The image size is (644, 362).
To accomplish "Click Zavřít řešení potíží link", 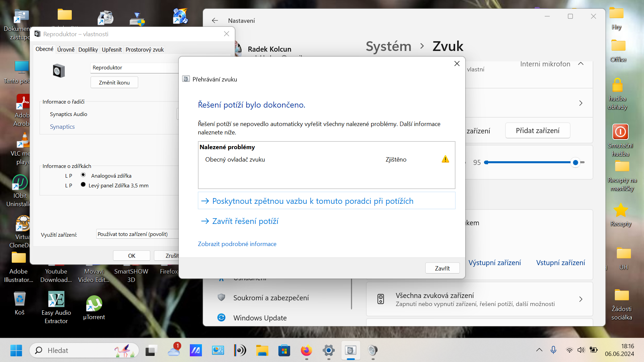I will 245,221.
